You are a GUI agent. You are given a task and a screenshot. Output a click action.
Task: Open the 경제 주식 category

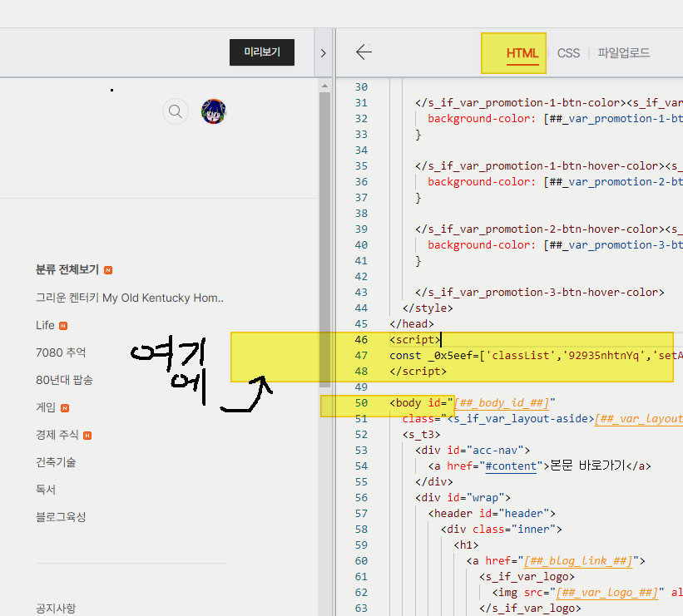(x=57, y=435)
